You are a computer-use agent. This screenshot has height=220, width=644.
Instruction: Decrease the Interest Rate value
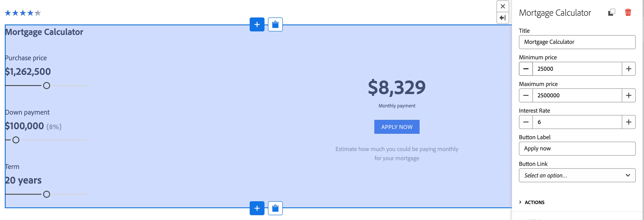tap(526, 122)
